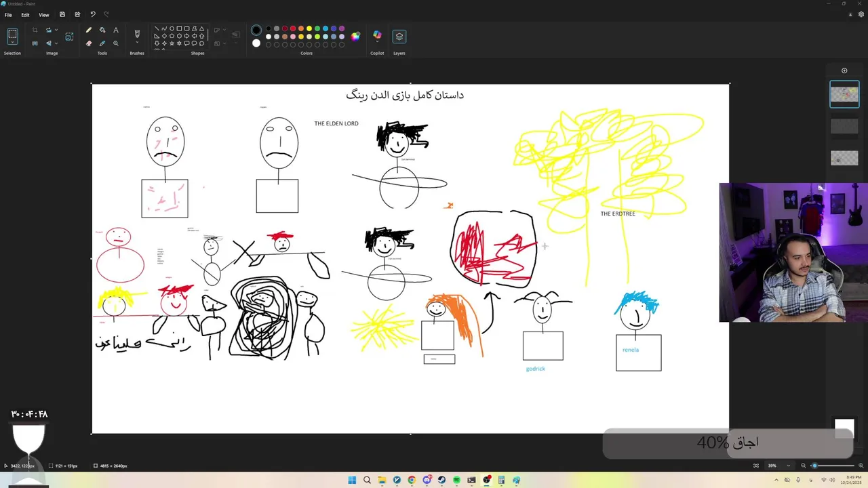Click the Zoom in plus button

[x=861, y=466]
